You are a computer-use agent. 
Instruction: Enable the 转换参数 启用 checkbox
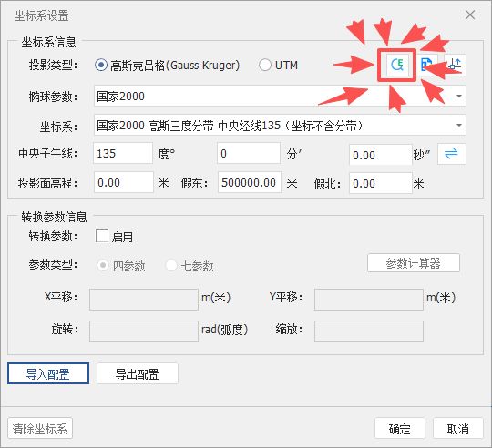click(x=102, y=236)
